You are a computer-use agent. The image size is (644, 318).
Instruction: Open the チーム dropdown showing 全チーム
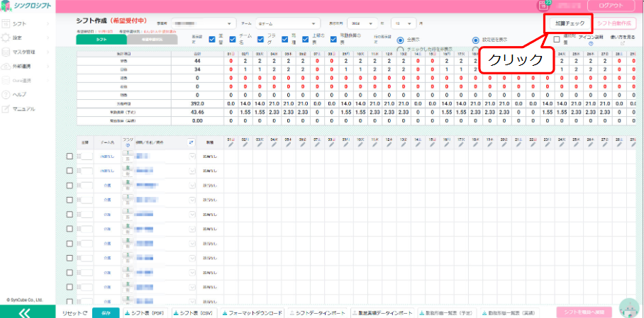287,23
